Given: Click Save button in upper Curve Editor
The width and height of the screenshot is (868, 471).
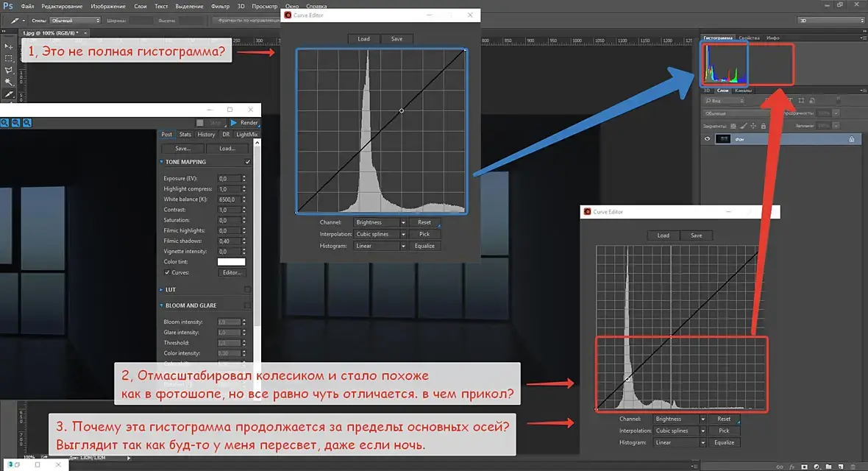Looking at the screenshot, I should click(397, 39).
